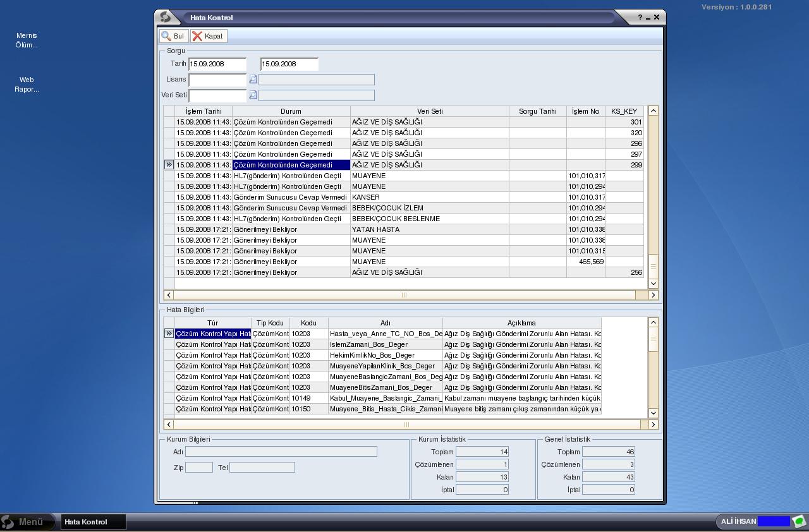809x532 pixels.
Task: Open the Web Rapor desktop shortcut
Action: point(27,85)
